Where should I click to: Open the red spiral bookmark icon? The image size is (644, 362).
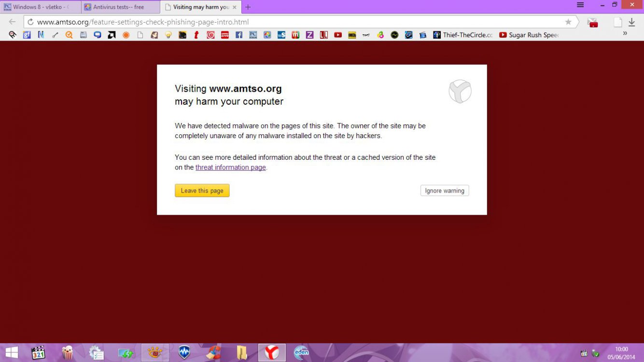coord(210,35)
